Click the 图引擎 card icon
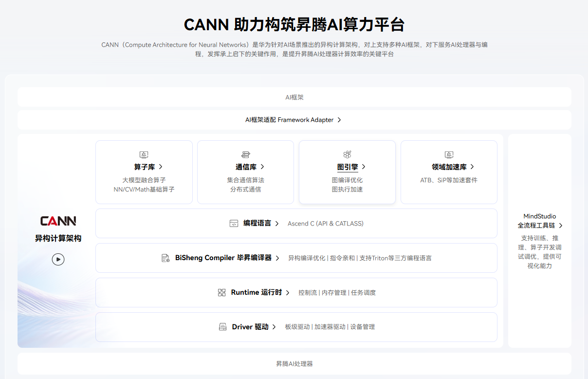The height and width of the screenshot is (379, 588). point(347,155)
